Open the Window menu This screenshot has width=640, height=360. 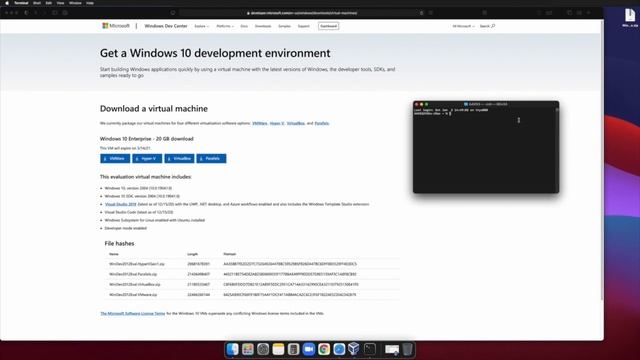75,3
